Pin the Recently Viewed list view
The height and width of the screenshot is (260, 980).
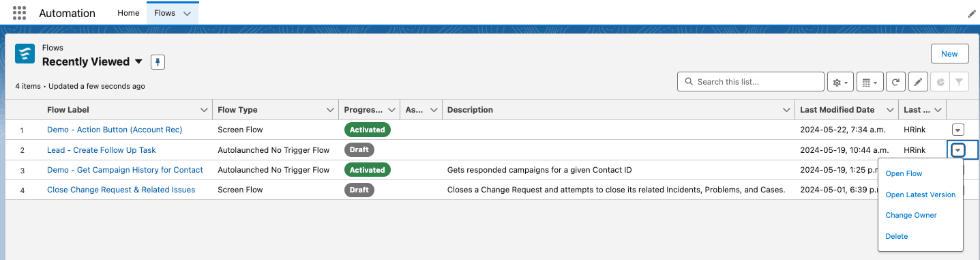[x=158, y=62]
